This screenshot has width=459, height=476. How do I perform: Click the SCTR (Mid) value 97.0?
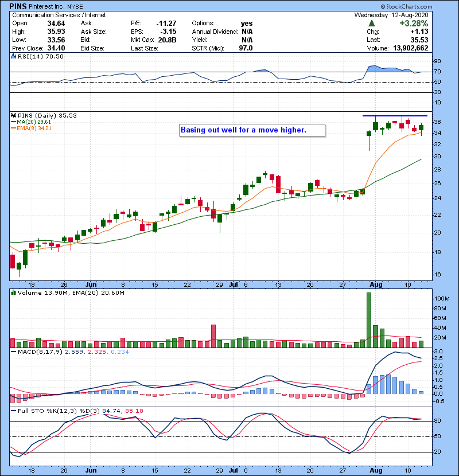[246, 48]
